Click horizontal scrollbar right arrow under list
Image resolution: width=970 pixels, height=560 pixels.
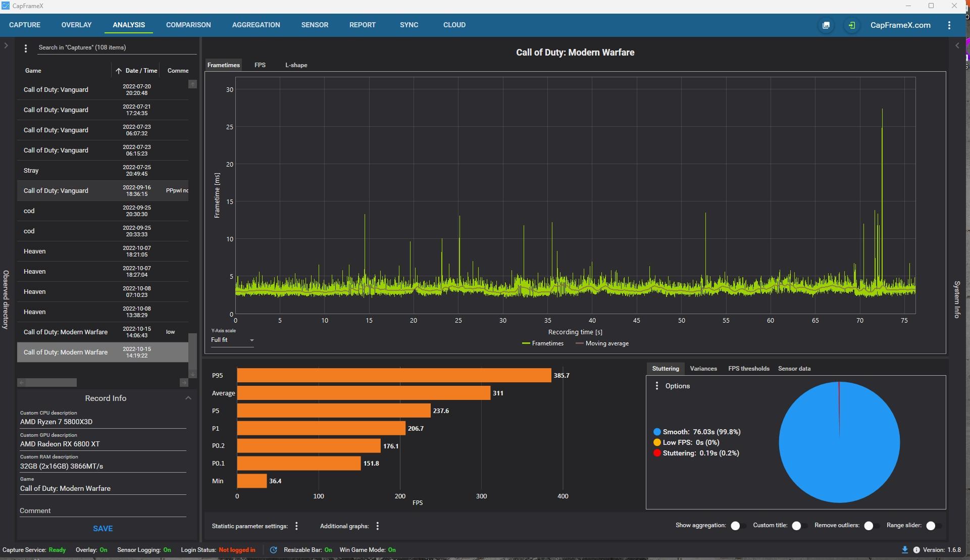pos(184,383)
